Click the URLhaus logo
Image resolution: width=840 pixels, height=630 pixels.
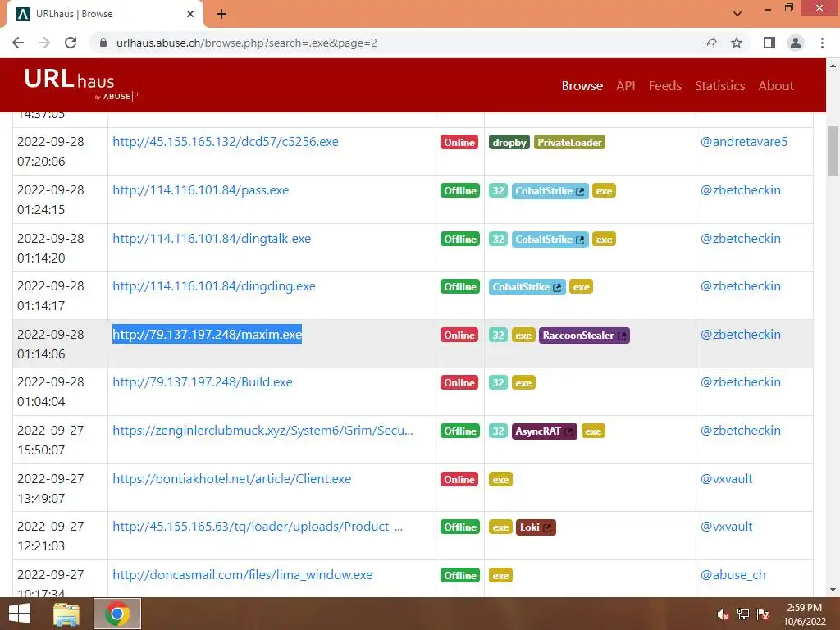pyautogui.click(x=81, y=84)
